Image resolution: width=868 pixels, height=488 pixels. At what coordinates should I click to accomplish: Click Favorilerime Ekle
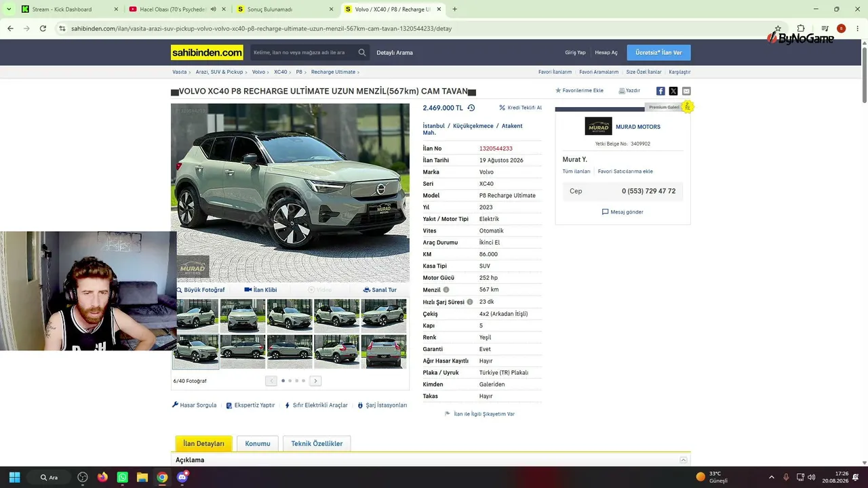(579, 91)
